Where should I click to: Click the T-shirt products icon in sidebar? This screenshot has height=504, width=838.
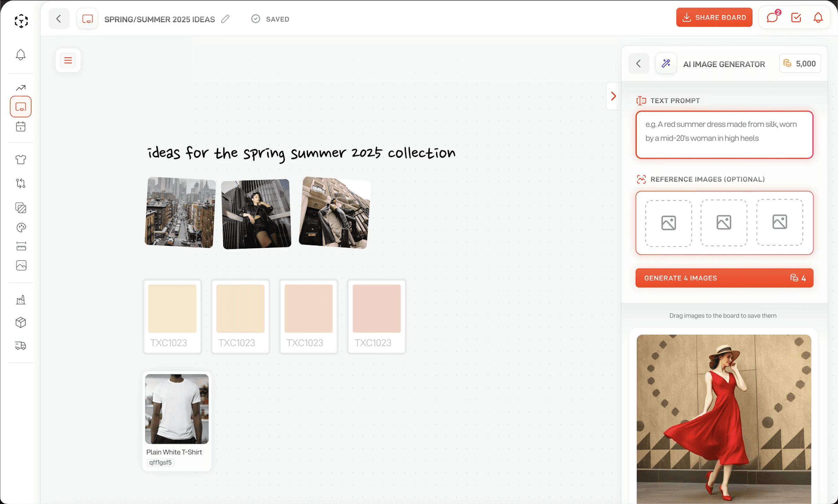21,159
